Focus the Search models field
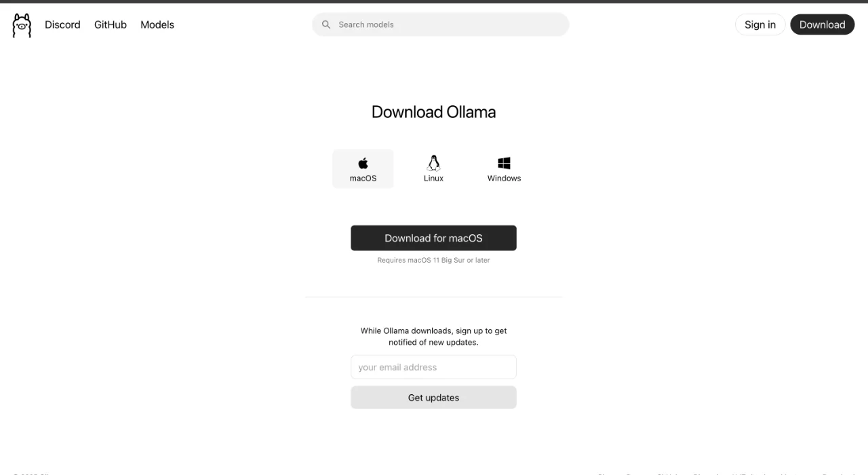Viewport: 868px width, 475px height. (440, 24)
